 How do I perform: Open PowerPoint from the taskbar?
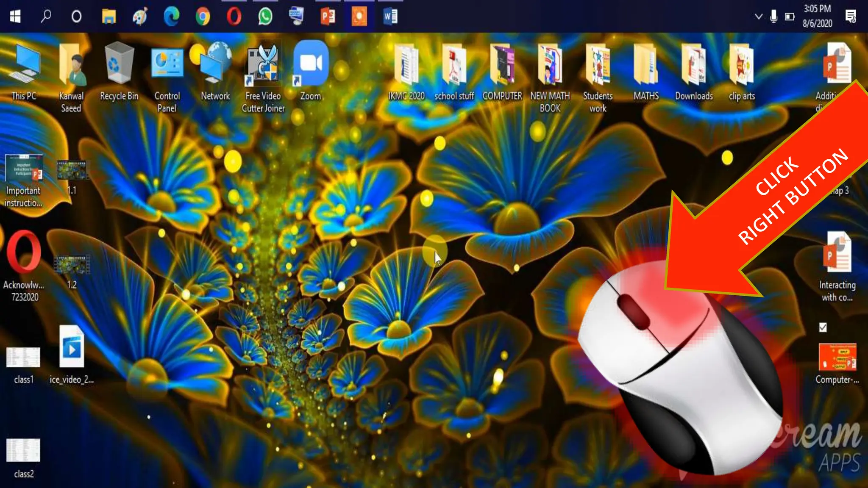[x=328, y=17]
